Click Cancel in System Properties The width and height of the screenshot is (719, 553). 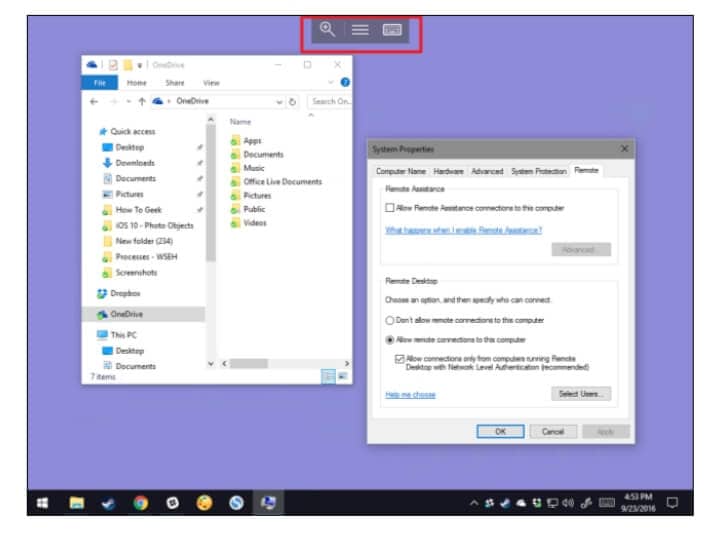[x=553, y=431]
